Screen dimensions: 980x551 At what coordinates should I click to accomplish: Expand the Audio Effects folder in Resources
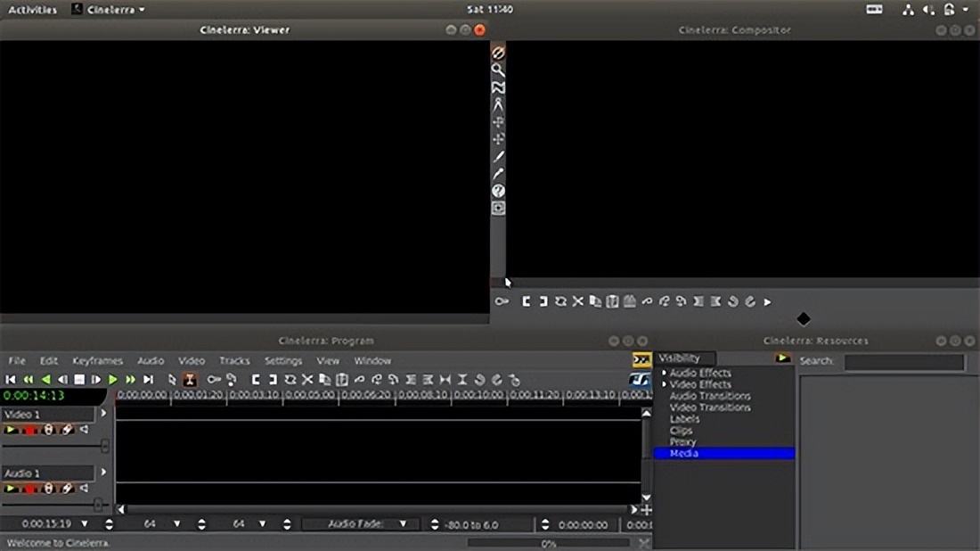664,373
